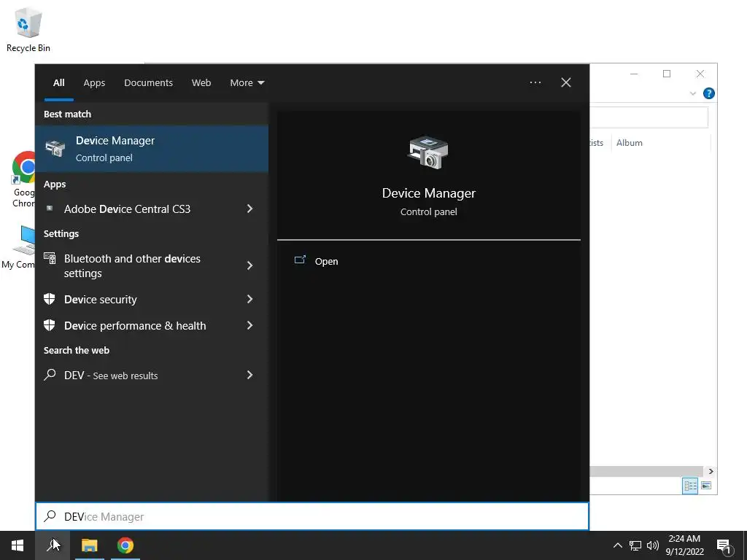747x560 pixels.
Task: Open the search options ellipsis menu
Action: [x=535, y=82]
